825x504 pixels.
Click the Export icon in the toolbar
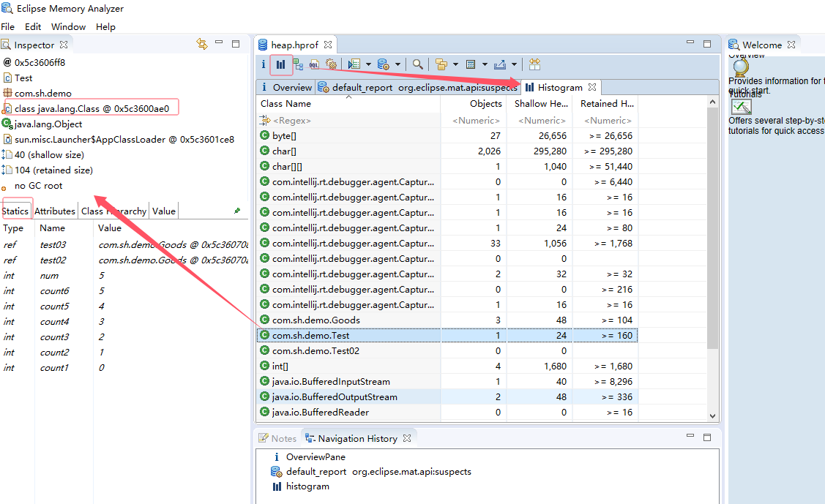click(x=500, y=64)
